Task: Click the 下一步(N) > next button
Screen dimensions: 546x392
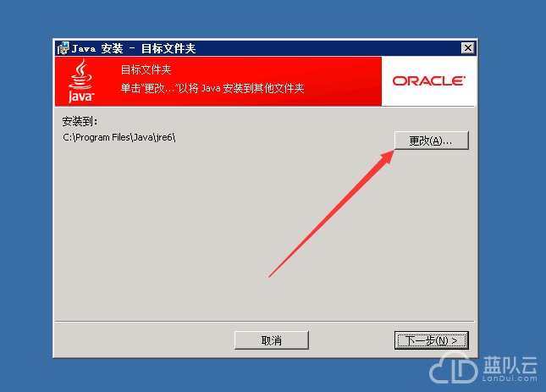Action: [x=432, y=340]
